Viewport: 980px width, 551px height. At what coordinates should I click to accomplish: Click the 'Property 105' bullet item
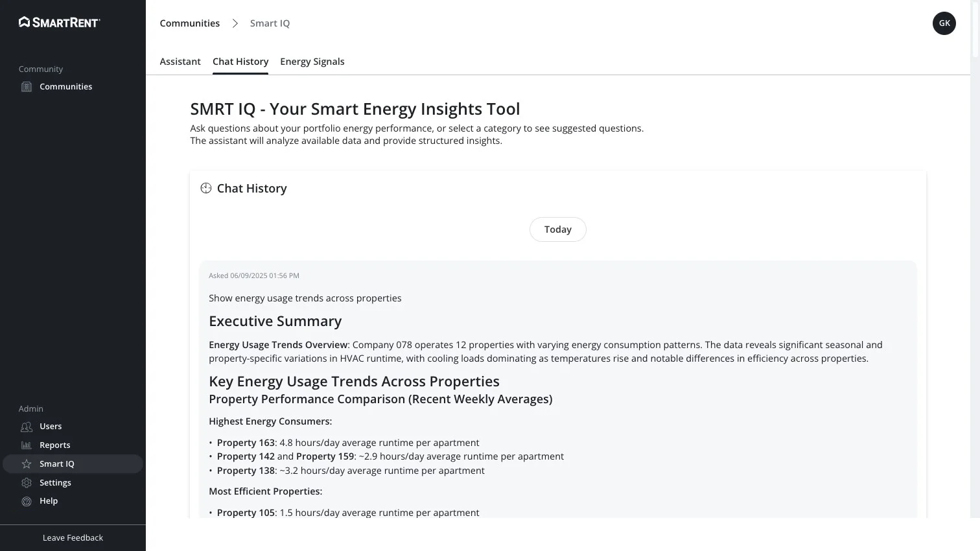(x=348, y=513)
